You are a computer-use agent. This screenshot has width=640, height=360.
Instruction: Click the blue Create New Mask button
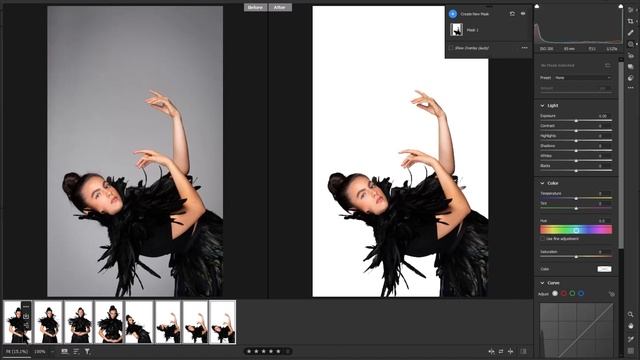pyautogui.click(x=453, y=14)
